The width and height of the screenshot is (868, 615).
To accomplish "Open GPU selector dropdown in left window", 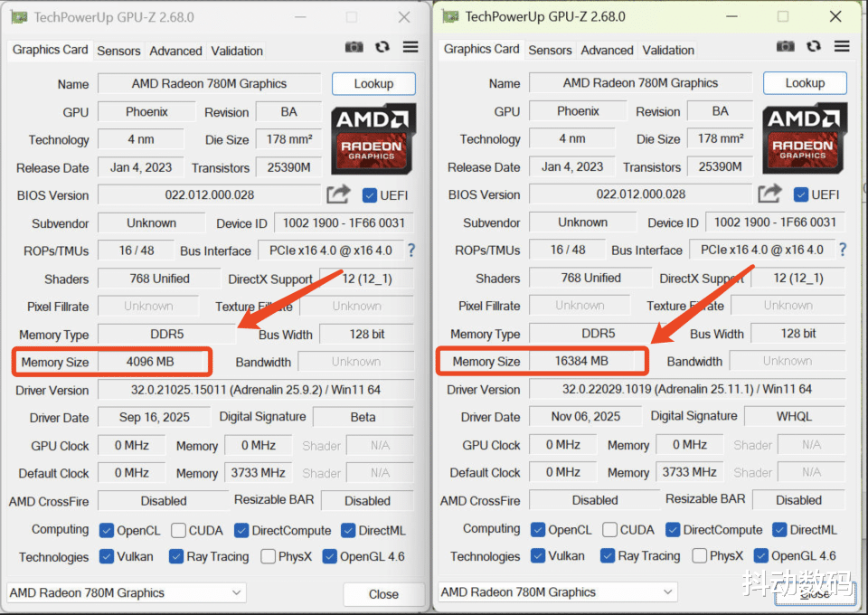I will click(x=127, y=593).
